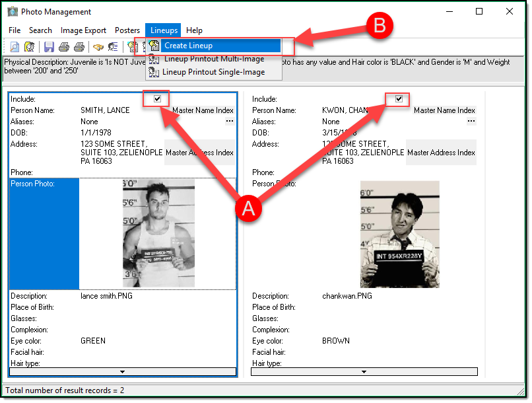The height and width of the screenshot is (403, 532).
Task: Expand Lance Smith record with bottom arrow
Action: click(122, 372)
